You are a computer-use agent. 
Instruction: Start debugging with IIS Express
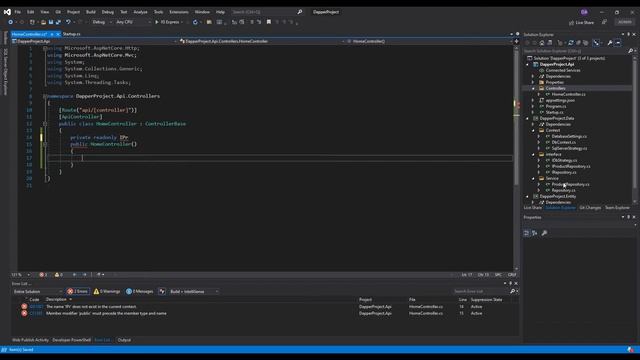point(168,22)
